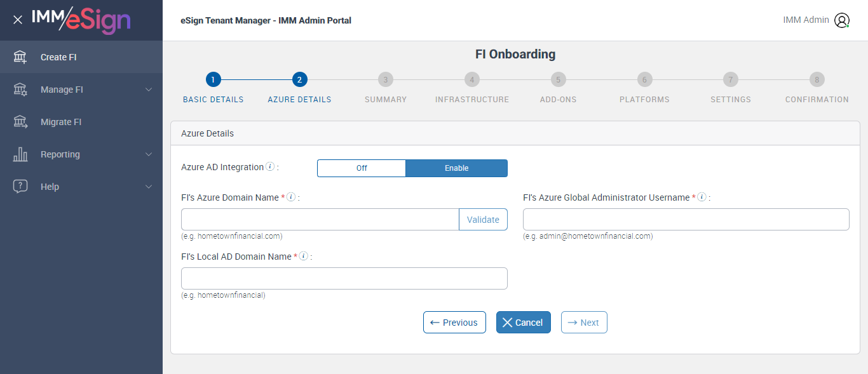The height and width of the screenshot is (374, 868).
Task: Click the Migrate FI bank arrow icon
Action: [20, 122]
